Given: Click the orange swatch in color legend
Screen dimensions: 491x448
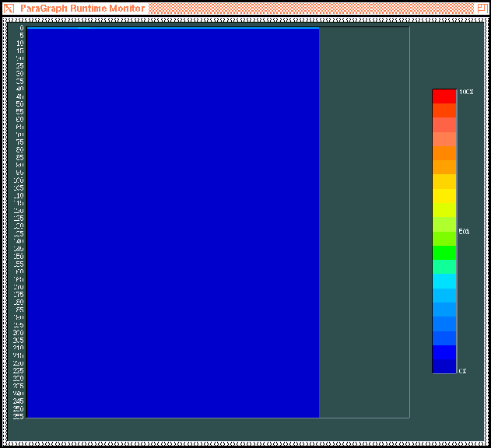Looking at the screenshot, I should [444, 152].
